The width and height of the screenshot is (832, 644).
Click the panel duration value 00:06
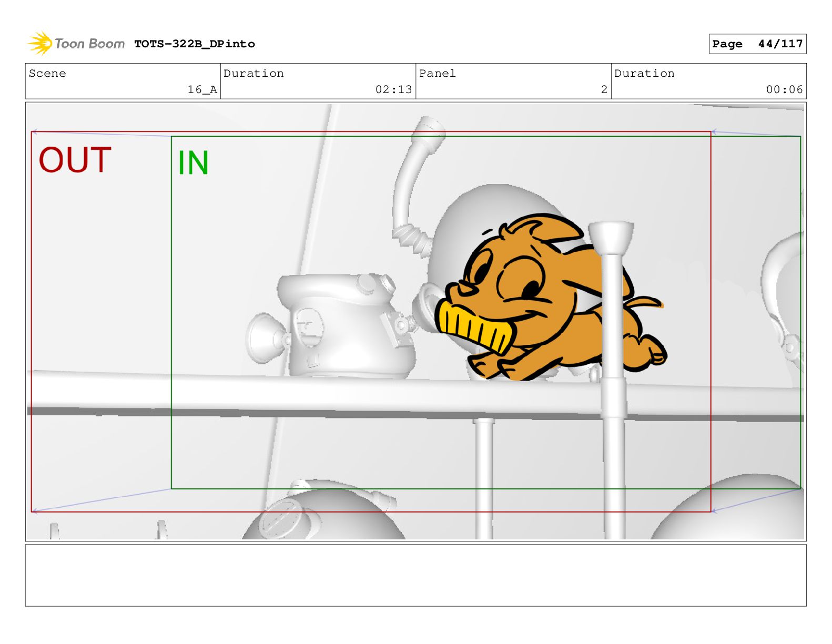(784, 90)
